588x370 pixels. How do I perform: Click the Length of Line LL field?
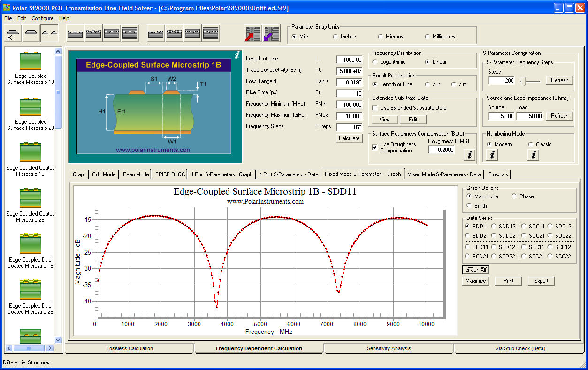point(349,60)
